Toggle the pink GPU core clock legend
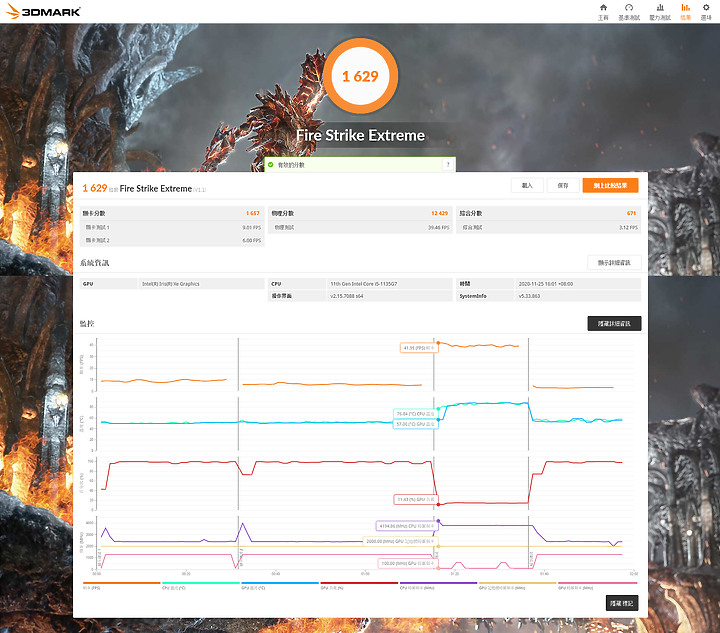Viewport: 720px width, 633px height. pyautogui.click(x=597, y=585)
